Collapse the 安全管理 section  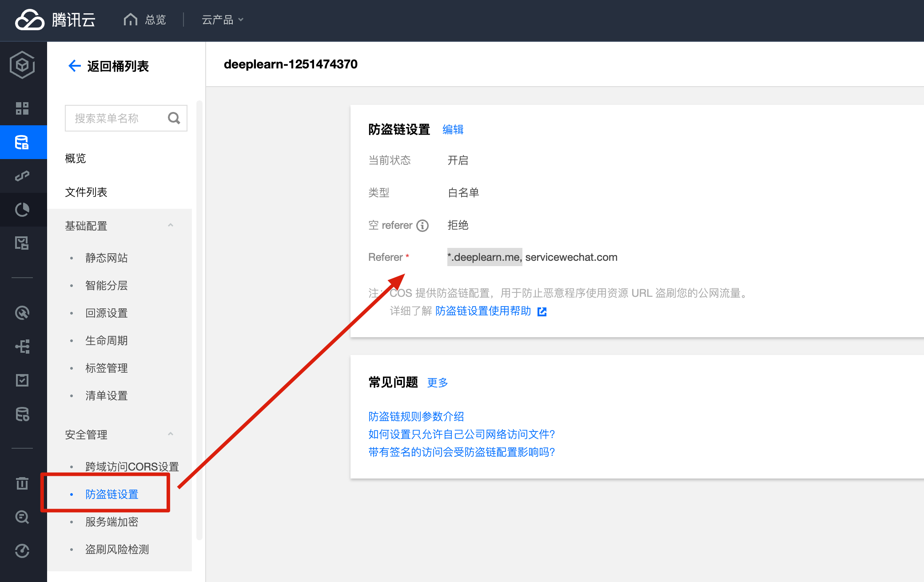(170, 435)
